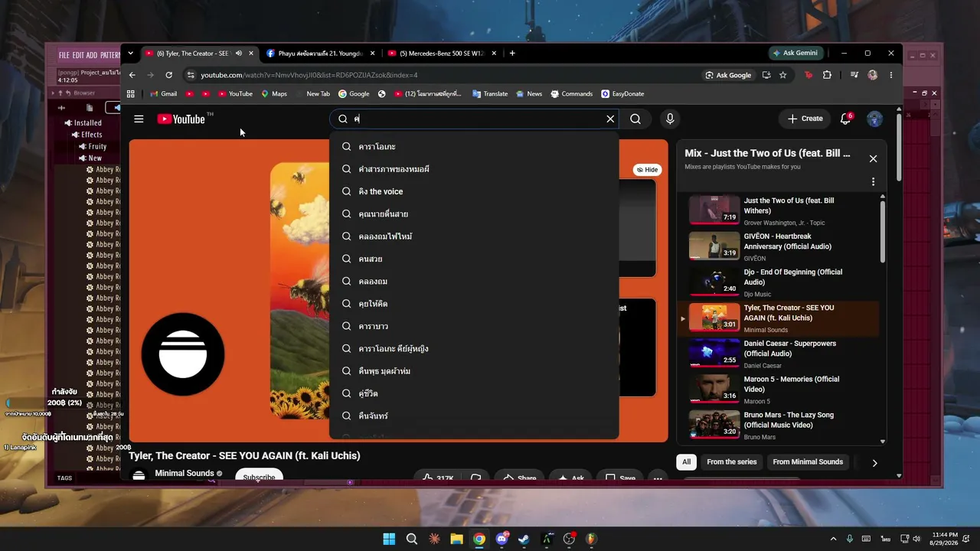The width and height of the screenshot is (980, 551).
Task: Click the Ask Gemini button
Action: [795, 54]
